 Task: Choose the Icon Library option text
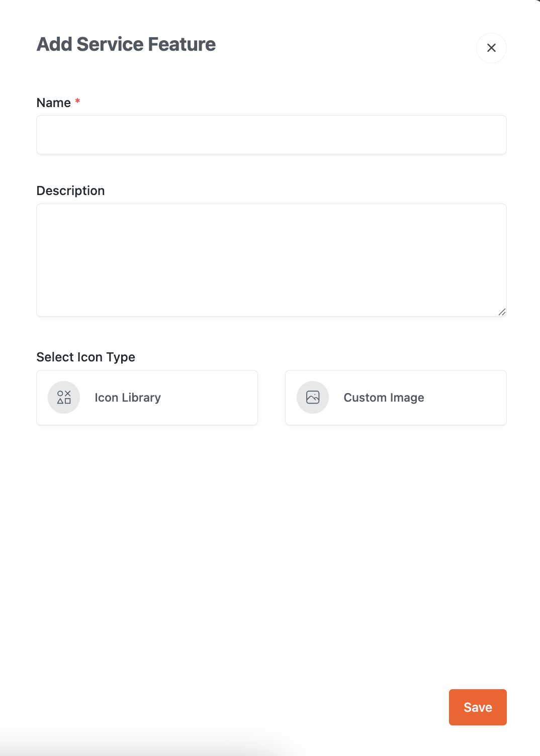[128, 398]
